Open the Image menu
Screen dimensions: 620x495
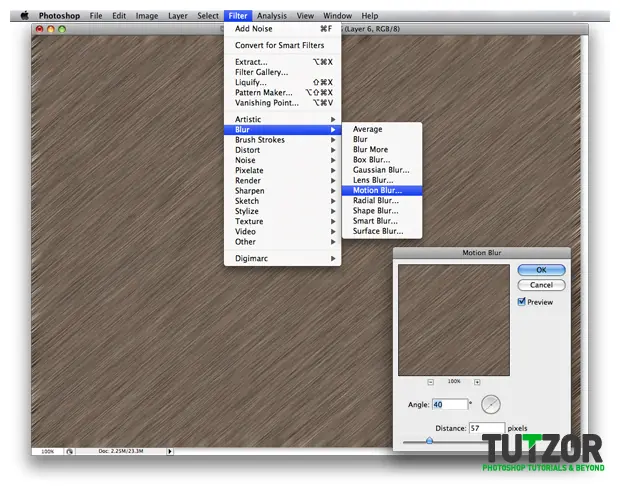[x=147, y=16]
